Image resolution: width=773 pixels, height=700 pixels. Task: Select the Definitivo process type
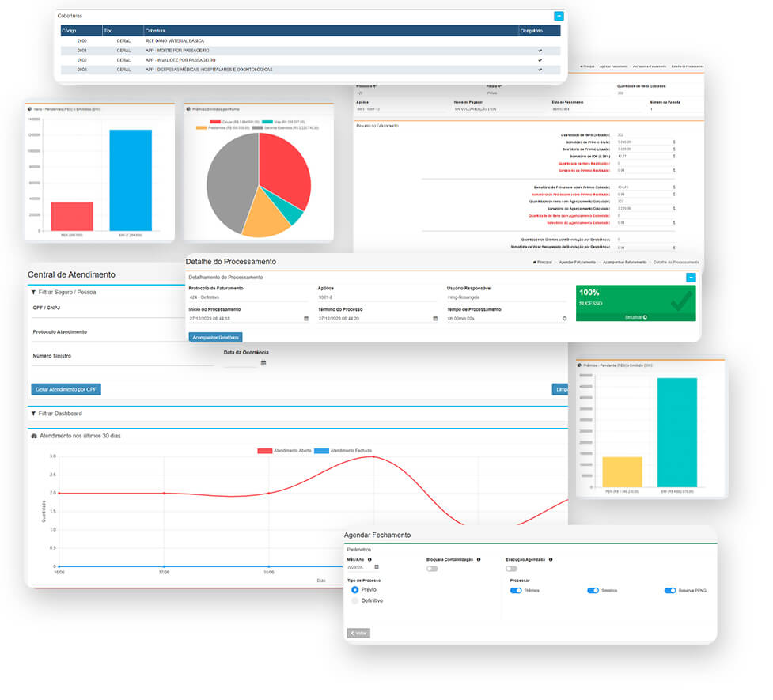355,601
